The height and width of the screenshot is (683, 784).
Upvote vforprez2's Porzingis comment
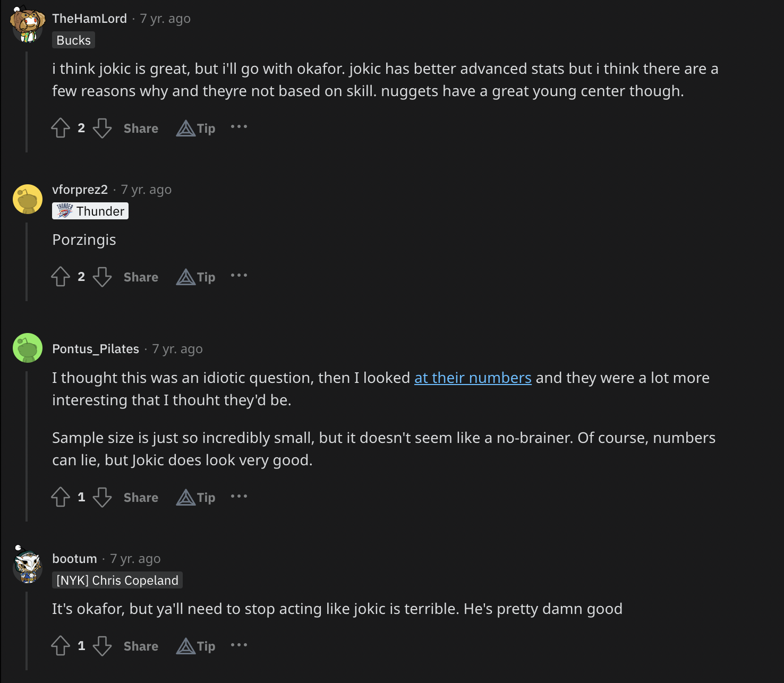(61, 277)
